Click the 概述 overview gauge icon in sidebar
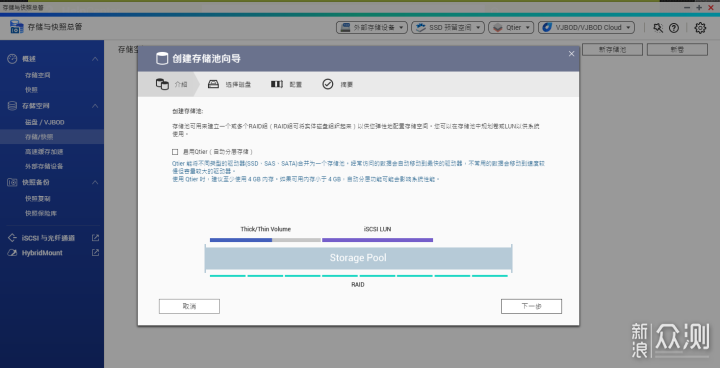Image resolution: width=720 pixels, height=368 pixels. click(x=12, y=59)
